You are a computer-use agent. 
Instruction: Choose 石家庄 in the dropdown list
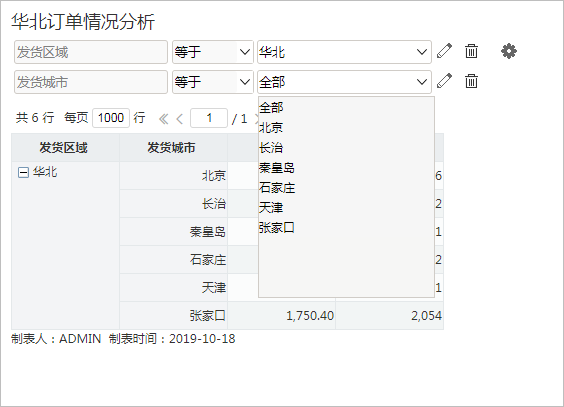(x=277, y=188)
